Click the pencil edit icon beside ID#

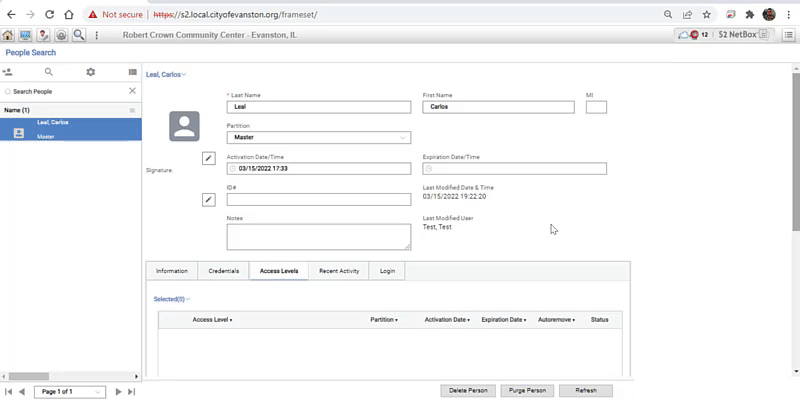[209, 200]
